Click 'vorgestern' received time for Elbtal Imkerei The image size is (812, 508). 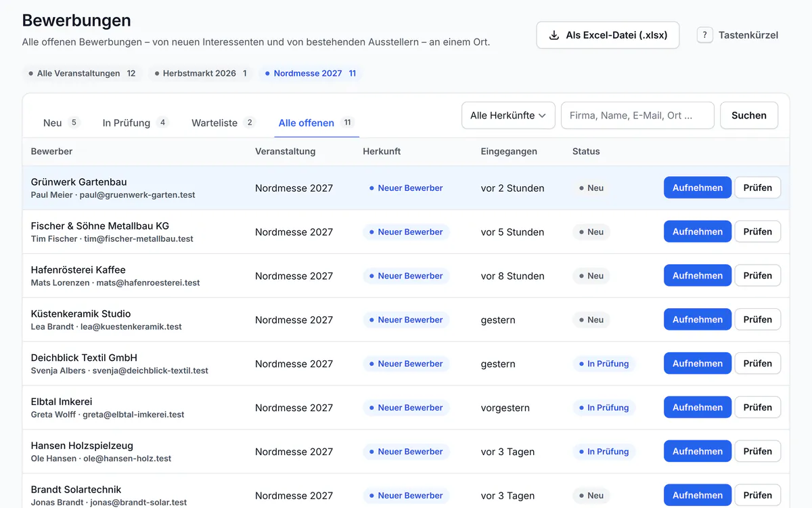coord(505,408)
